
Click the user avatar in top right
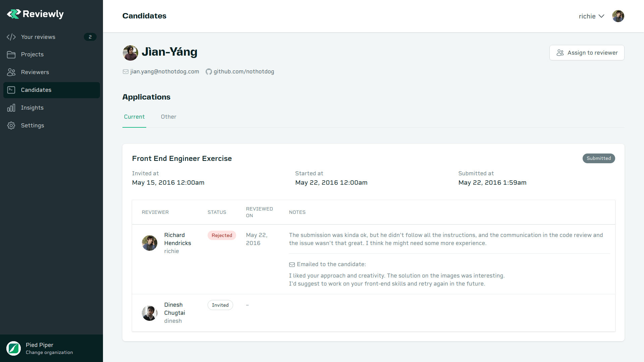(x=618, y=16)
